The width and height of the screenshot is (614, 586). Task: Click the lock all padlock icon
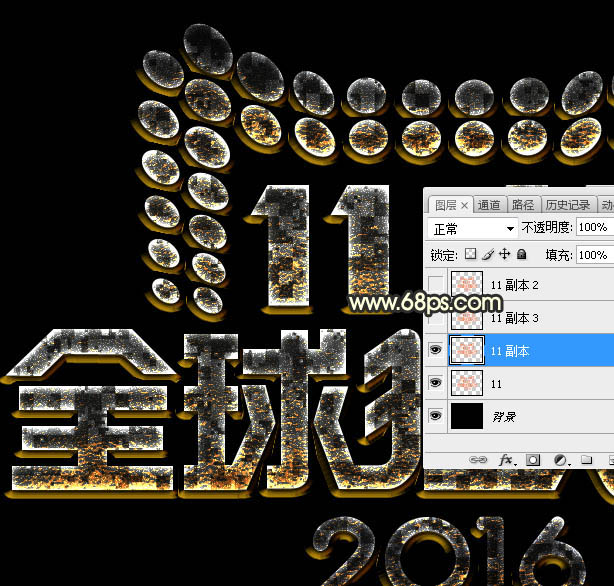tap(521, 255)
